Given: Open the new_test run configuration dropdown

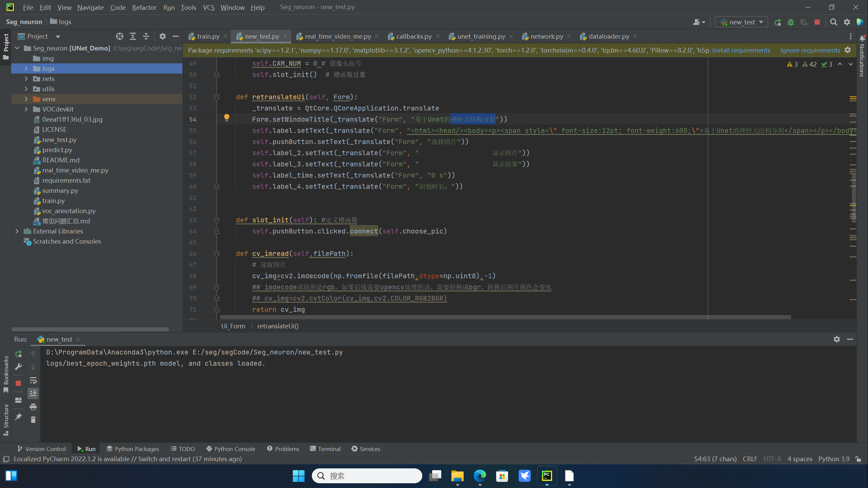Looking at the screenshot, I should (741, 22).
